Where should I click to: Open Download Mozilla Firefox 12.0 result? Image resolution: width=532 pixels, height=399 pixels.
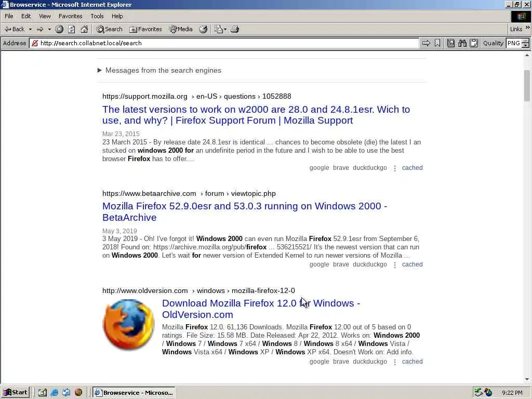(261, 309)
